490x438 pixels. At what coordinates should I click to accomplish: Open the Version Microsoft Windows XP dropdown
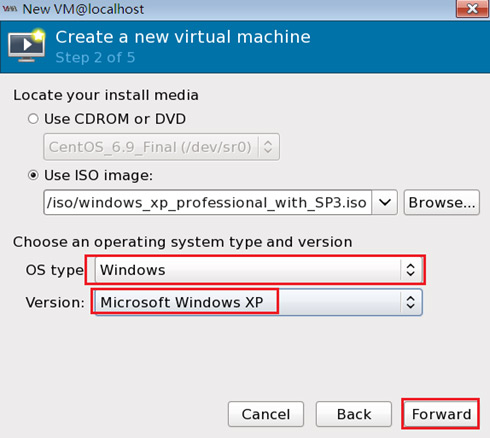pyautogui.click(x=258, y=302)
